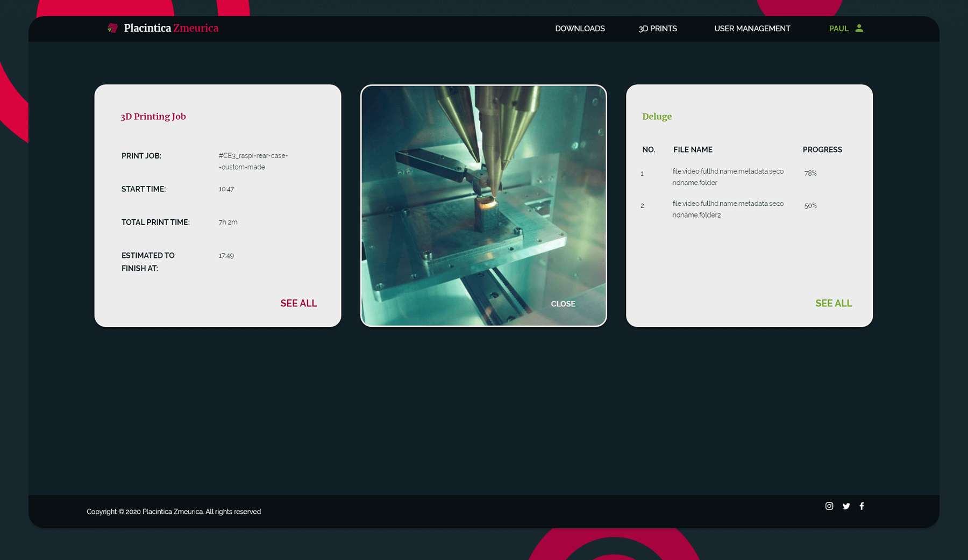Go to the 3D Prints menu item

(x=658, y=28)
